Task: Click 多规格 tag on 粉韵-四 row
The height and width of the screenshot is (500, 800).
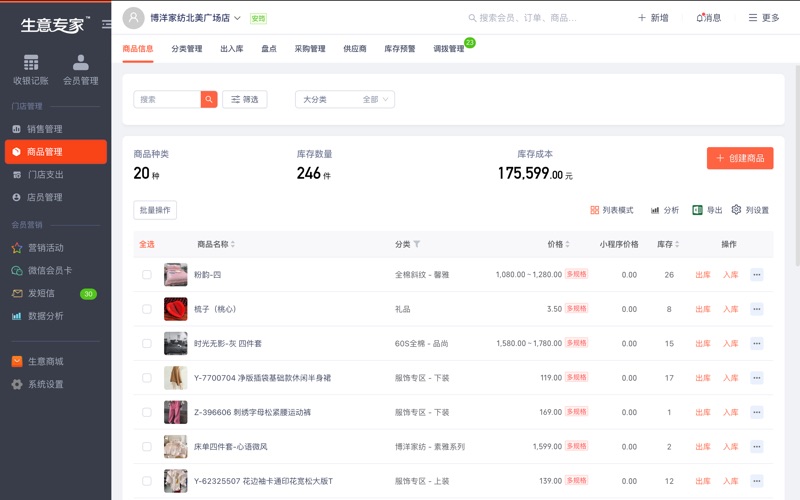Action: tap(577, 274)
